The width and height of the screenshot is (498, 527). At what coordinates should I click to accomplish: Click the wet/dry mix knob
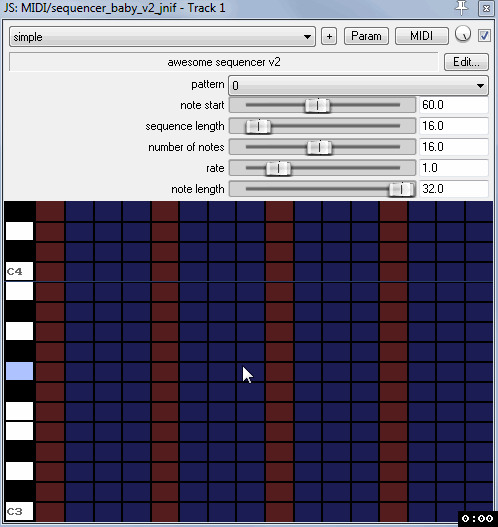pyautogui.click(x=463, y=34)
